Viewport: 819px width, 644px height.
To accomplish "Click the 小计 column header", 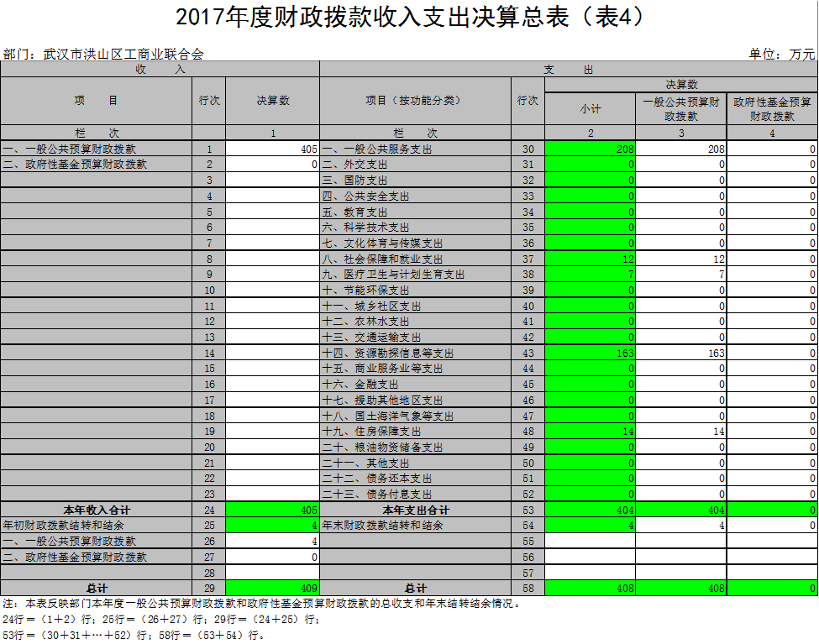I will coord(590,108).
